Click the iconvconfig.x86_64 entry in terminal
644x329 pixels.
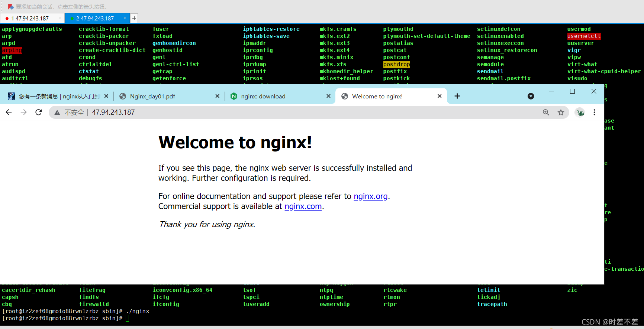point(182,290)
